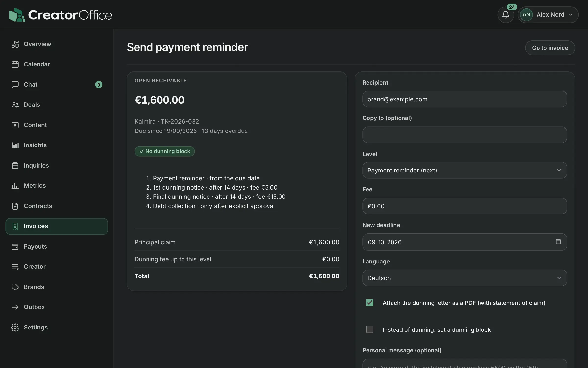Focus the Recipient email field

point(465,99)
